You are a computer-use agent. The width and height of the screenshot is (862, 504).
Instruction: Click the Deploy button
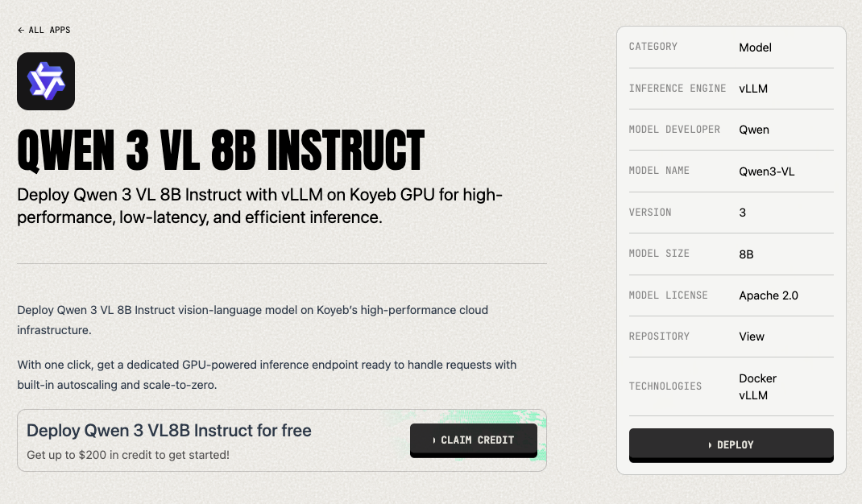tap(731, 444)
